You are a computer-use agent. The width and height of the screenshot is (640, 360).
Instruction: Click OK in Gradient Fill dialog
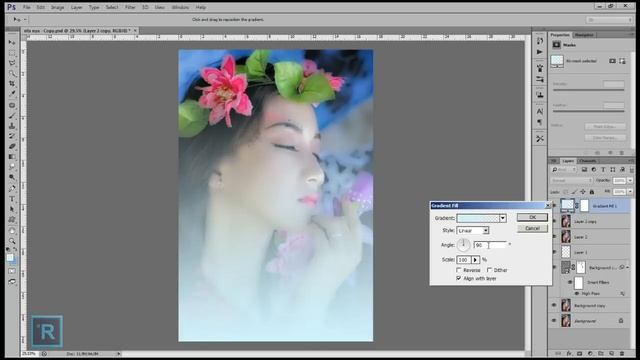click(x=532, y=217)
